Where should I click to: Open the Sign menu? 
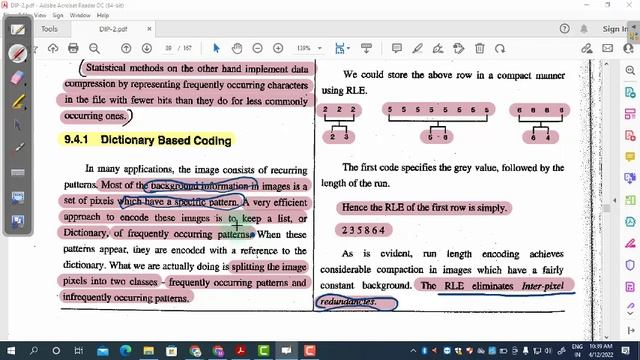pos(58,15)
